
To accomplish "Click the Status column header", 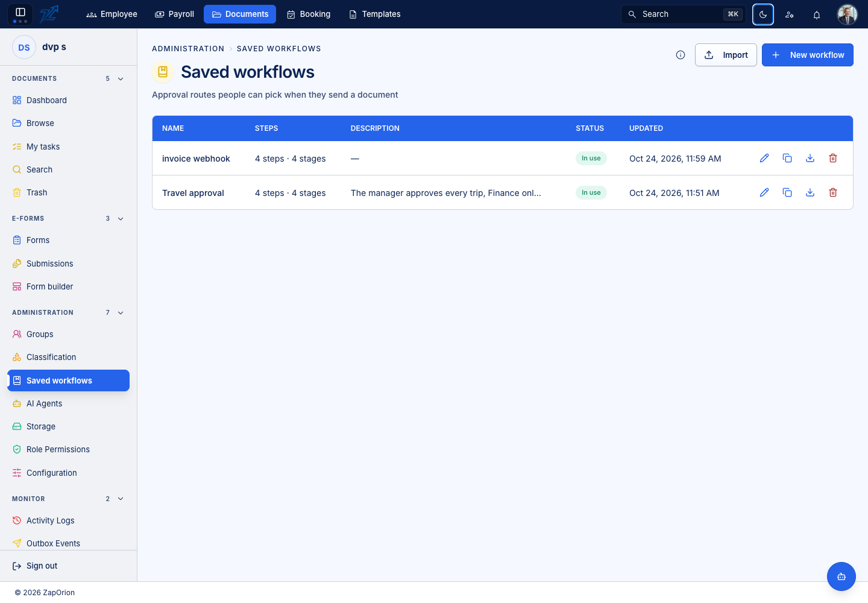I will point(590,128).
